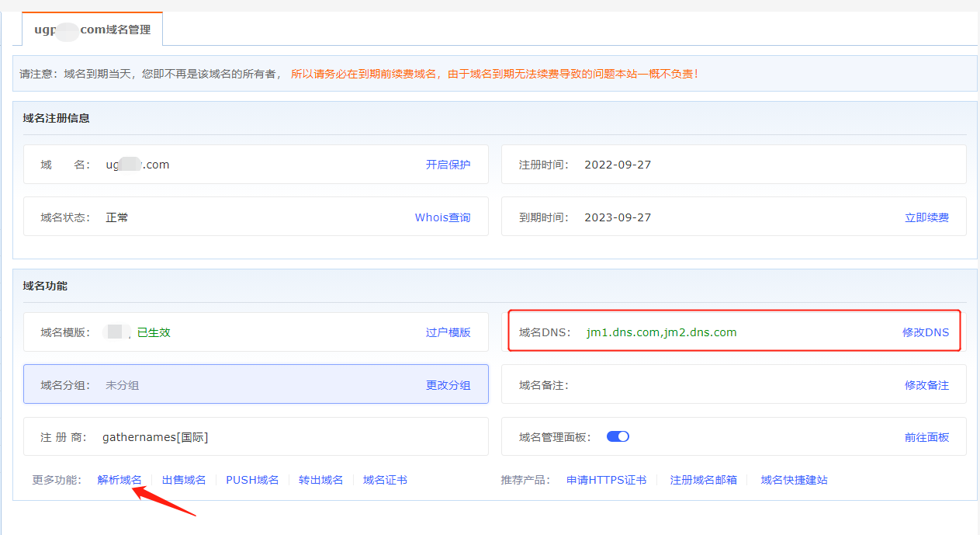Click the 已生效 status text

[x=154, y=332]
